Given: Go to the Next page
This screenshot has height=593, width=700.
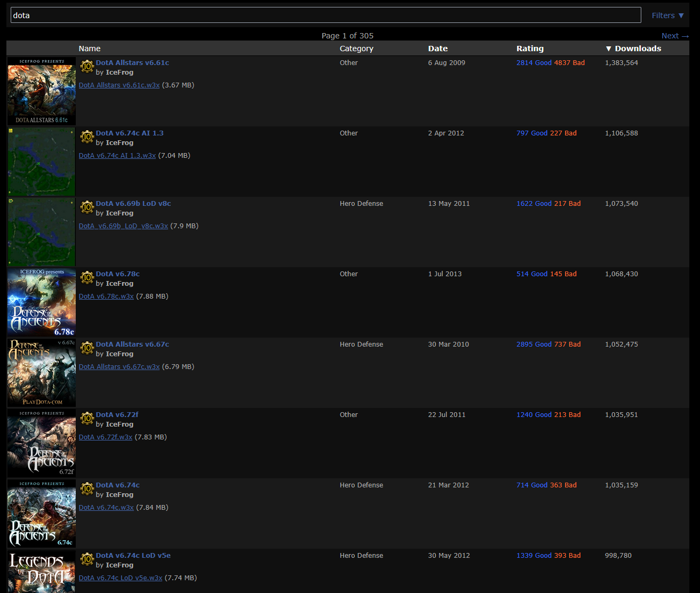Looking at the screenshot, I should 675,36.
